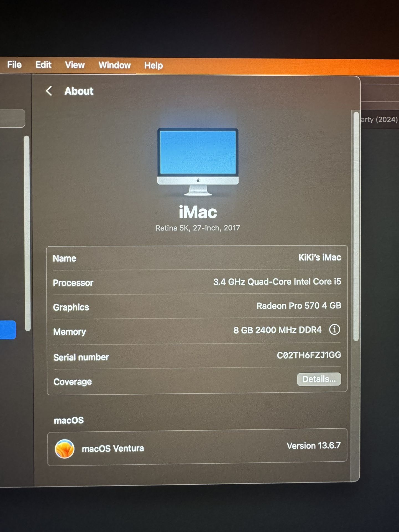Image resolution: width=399 pixels, height=532 pixels.
Task: Click the Memory row label
Action: [x=70, y=332]
